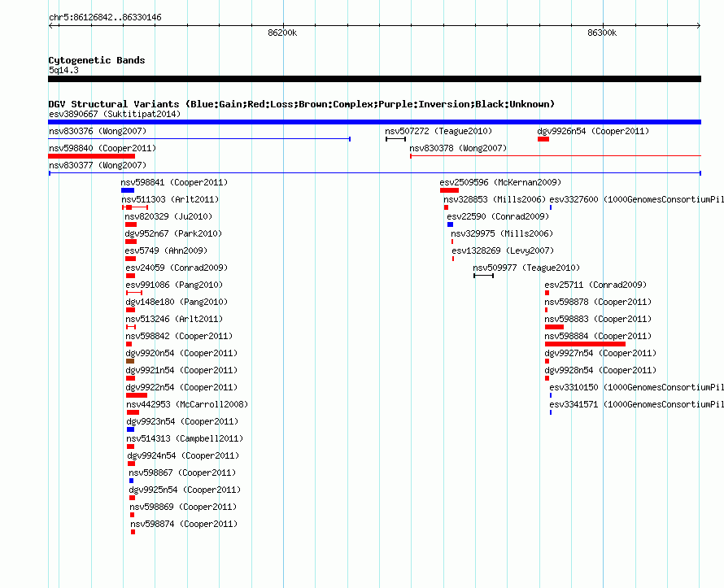Open esv2509596 (McKernan2009) variant
This screenshot has width=724, height=588.
click(x=500, y=182)
